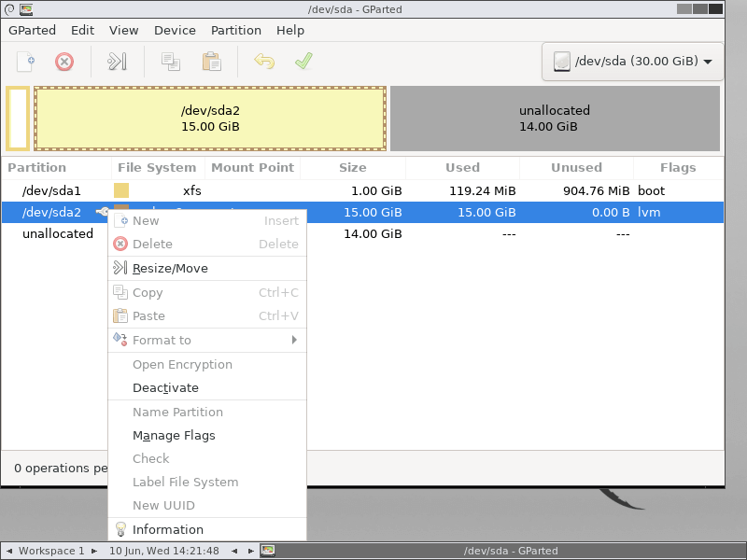
Task: Open the Device menu
Action: coord(175,30)
